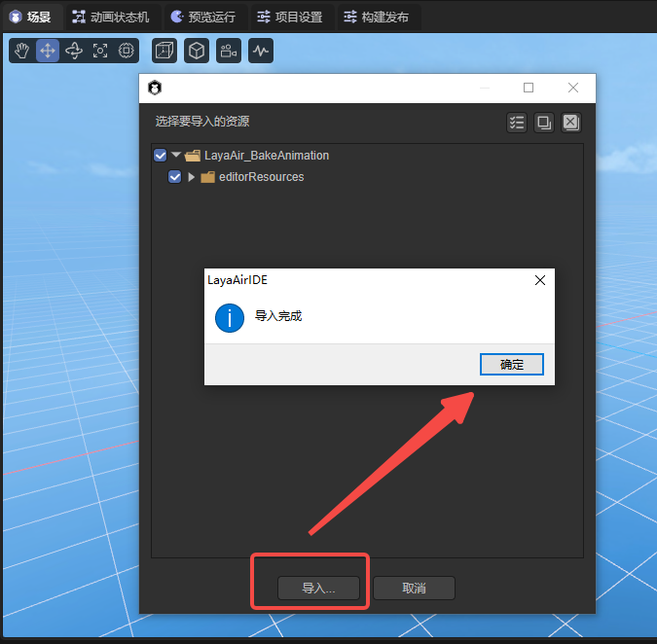Click the 取消 button
Screen dimensions: 657x644
click(414, 589)
